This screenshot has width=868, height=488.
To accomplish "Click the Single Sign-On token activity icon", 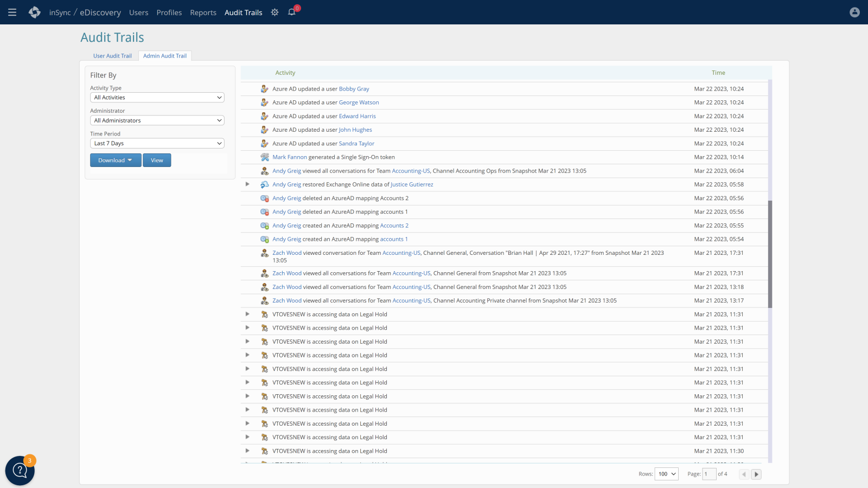I will coord(265,157).
